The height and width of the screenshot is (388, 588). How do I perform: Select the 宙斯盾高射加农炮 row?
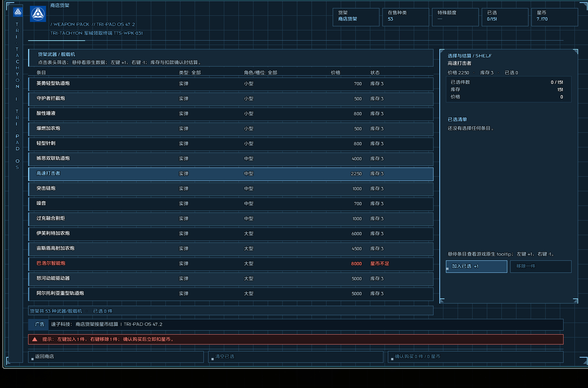pos(231,249)
